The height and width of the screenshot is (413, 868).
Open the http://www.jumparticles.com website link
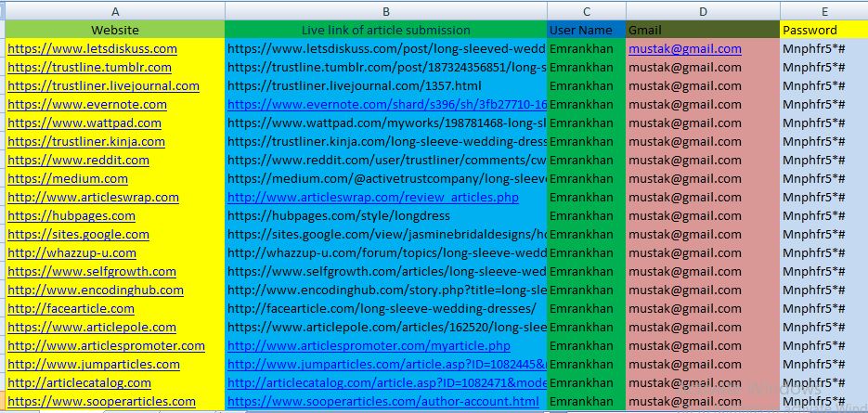tap(94, 365)
